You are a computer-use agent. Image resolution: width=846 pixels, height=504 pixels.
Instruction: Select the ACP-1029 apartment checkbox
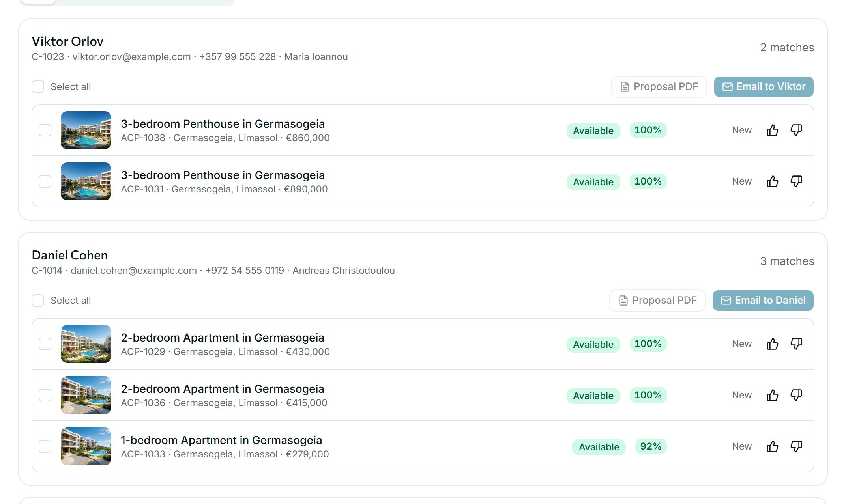45,344
